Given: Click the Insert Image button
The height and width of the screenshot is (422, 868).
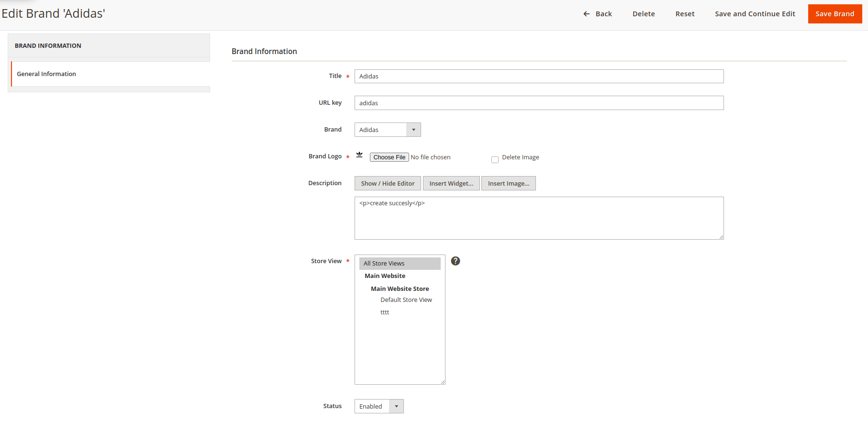Looking at the screenshot, I should (x=508, y=183).
